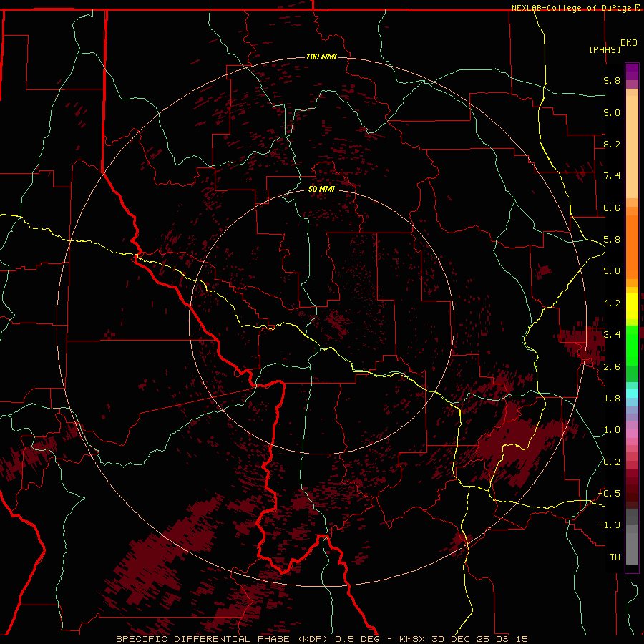Image resolution: width=644 pixels, height=644 pixels.
Task: Pick the gray band near TH on scale
Action: tap(632, 549)
